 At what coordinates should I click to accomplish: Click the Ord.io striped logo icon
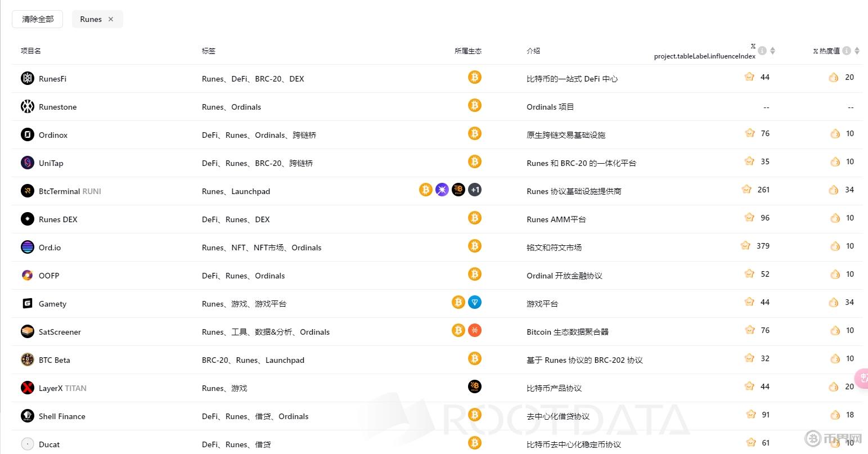pyautogui.click(x=28, y=247)
